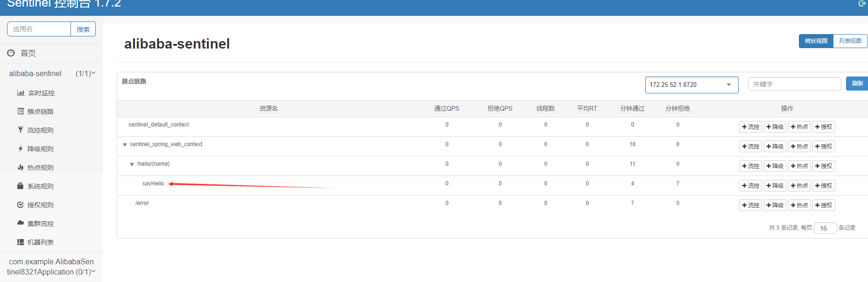The image size is (868, 282).
Task: Go to 热点规则 page
Action: coord(41,168)
